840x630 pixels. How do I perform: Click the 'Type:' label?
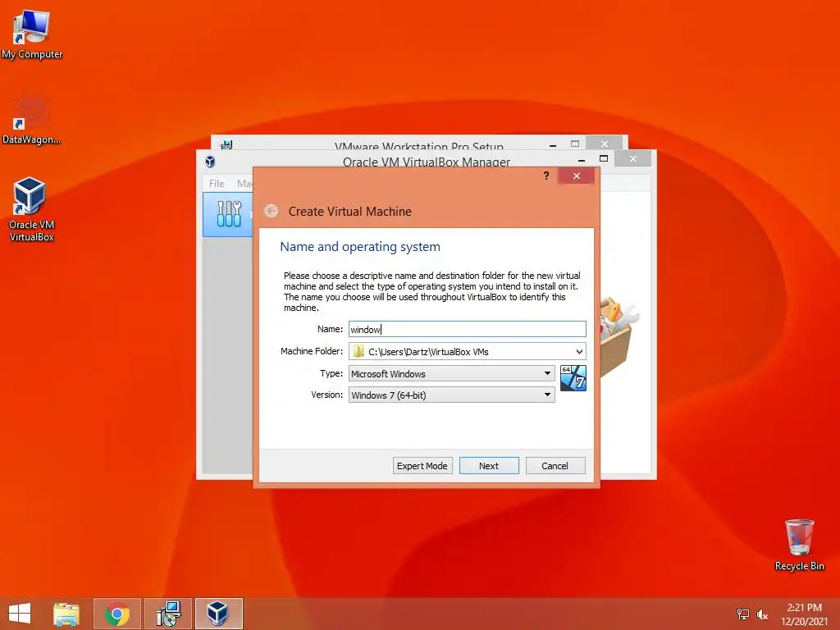[331, 373]
